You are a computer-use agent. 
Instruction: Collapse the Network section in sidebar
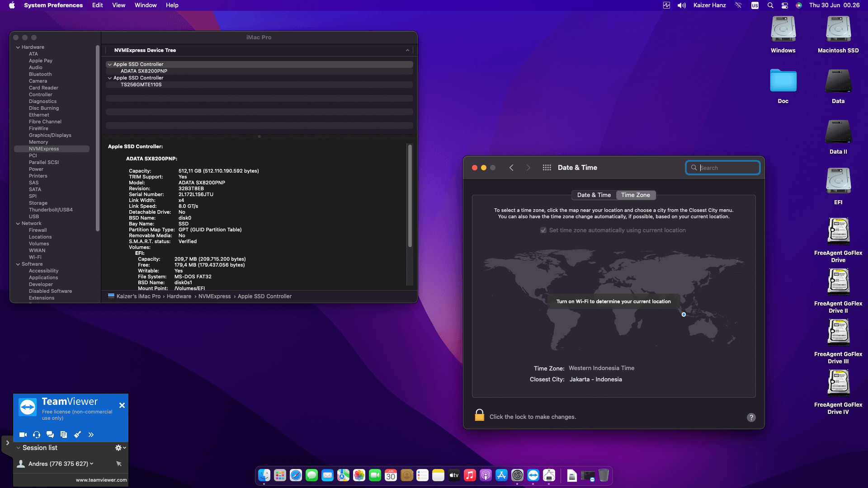[x=18, y=223]
